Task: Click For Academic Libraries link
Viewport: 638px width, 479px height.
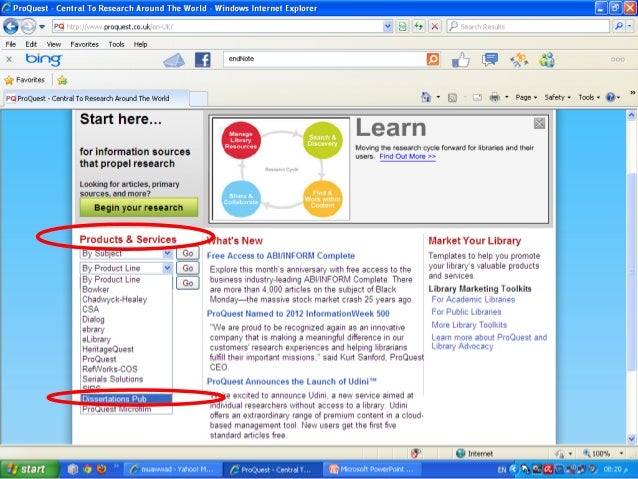Action: coord(473,300)
